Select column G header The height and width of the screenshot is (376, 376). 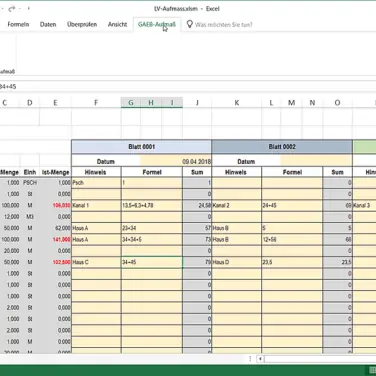click(x=131, y=103)
